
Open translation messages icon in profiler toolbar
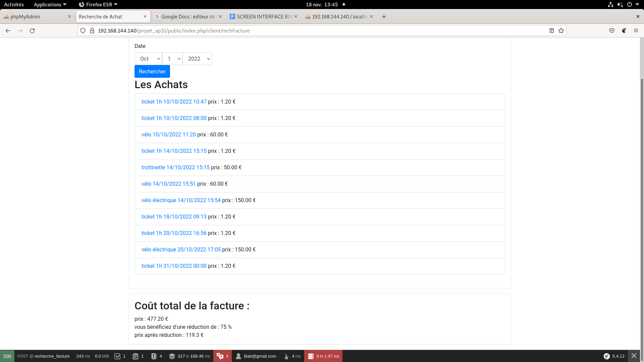pyautogui.click(x=220, y=356)
